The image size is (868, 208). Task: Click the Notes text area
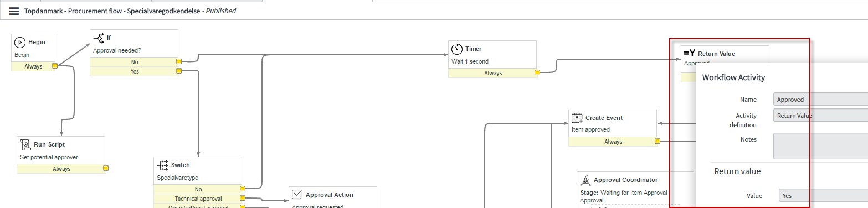820,146
